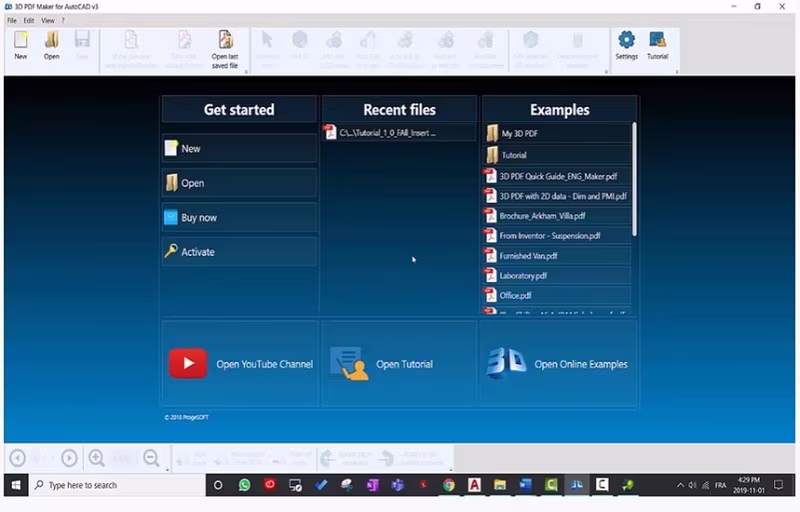Open the File menu
Viewport: 800px width, 512px height.
pos(12,20)
